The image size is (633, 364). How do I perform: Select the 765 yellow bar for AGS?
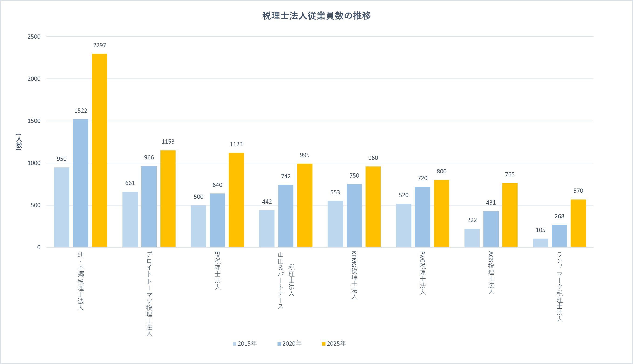coord(510,215)
